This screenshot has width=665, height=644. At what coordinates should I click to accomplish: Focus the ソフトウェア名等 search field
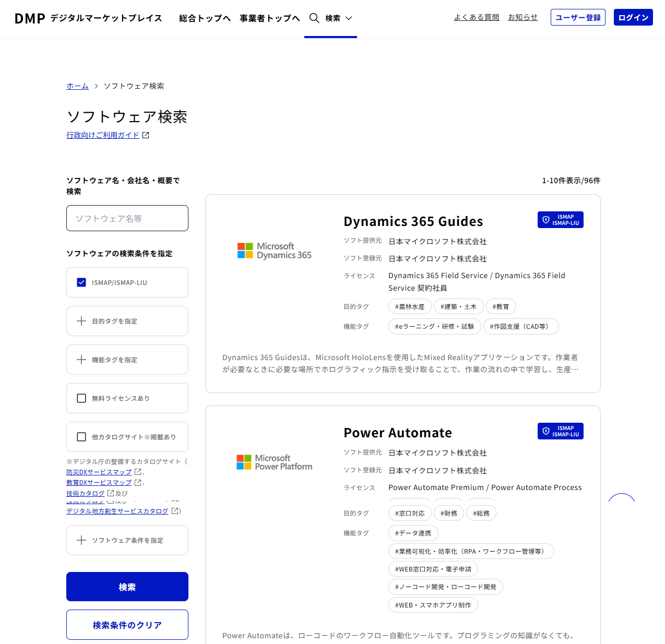[x=127, y=218]
